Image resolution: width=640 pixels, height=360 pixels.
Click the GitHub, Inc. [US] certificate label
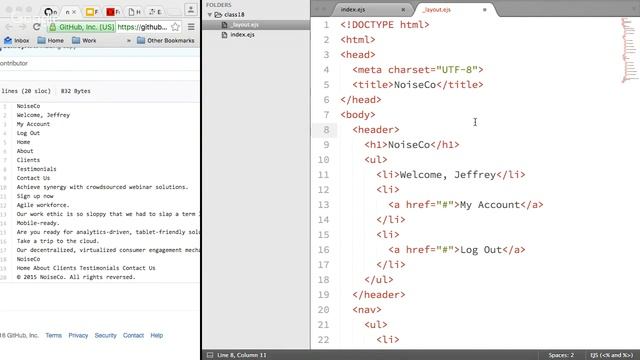(87, 27)
